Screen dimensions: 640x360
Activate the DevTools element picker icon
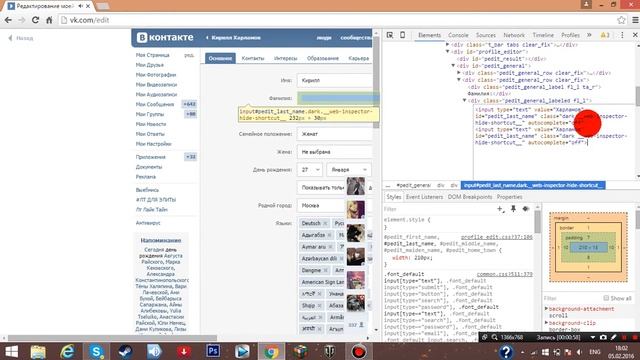point(390,35)
